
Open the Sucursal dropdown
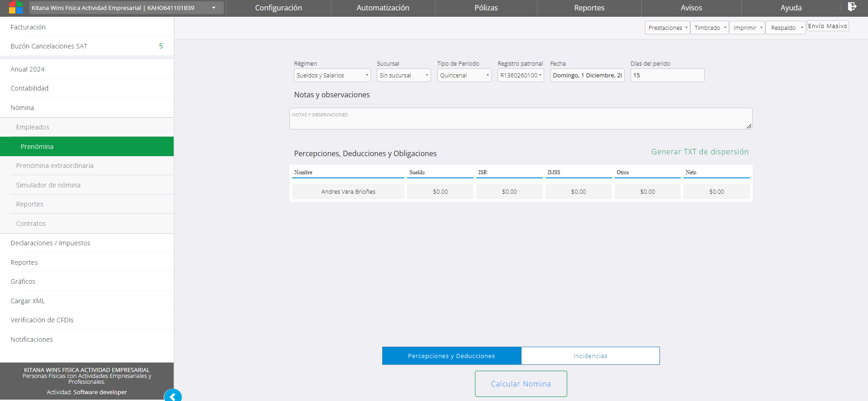403,75
